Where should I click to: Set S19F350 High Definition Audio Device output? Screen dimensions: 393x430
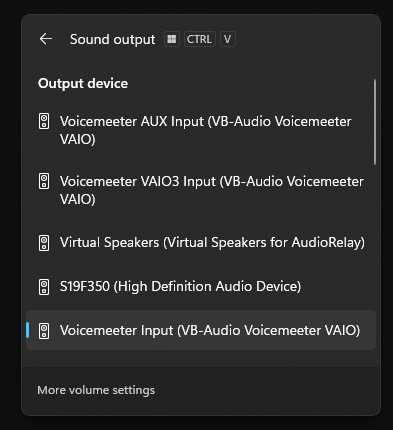click(201, 287)
